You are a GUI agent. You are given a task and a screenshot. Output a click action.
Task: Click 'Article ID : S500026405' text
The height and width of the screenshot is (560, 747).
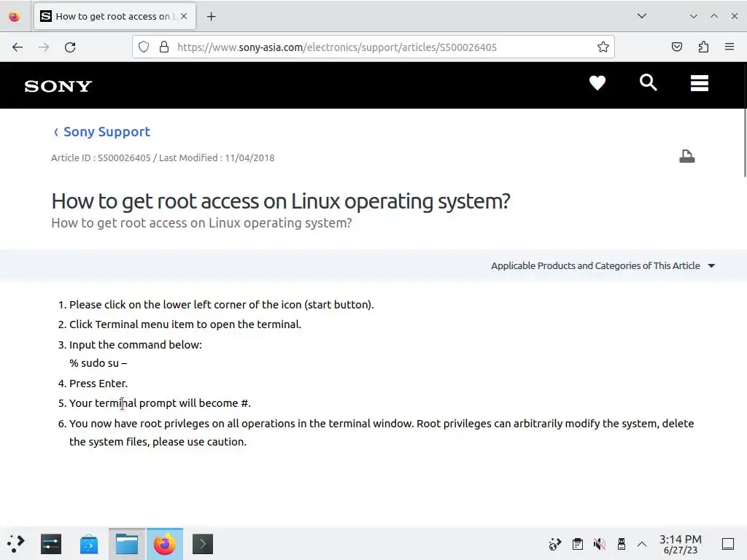tap(101, 157)
